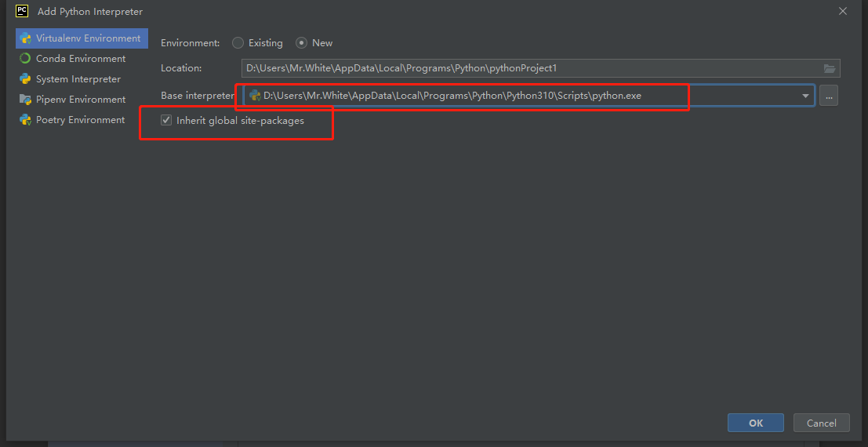Open the Base interpreter dropdown arrow
Viewport: 868px width, 447px height.
tap(805, 96)
